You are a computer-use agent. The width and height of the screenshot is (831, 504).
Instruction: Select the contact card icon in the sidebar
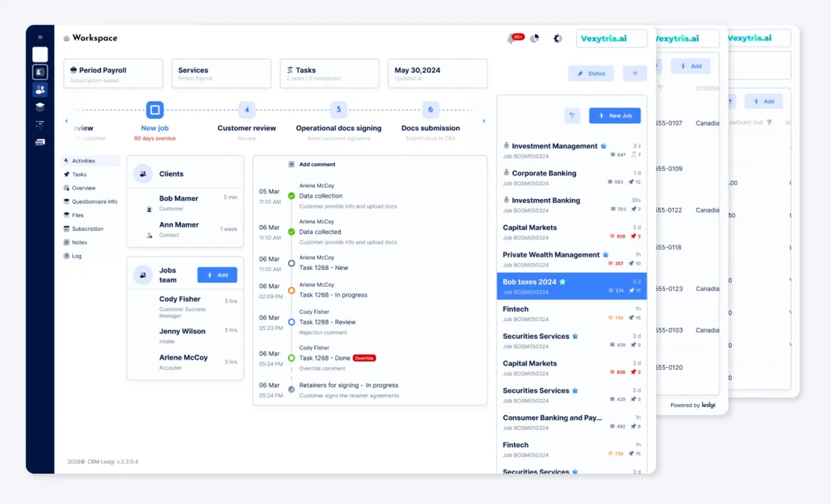[x=40, y=72]
